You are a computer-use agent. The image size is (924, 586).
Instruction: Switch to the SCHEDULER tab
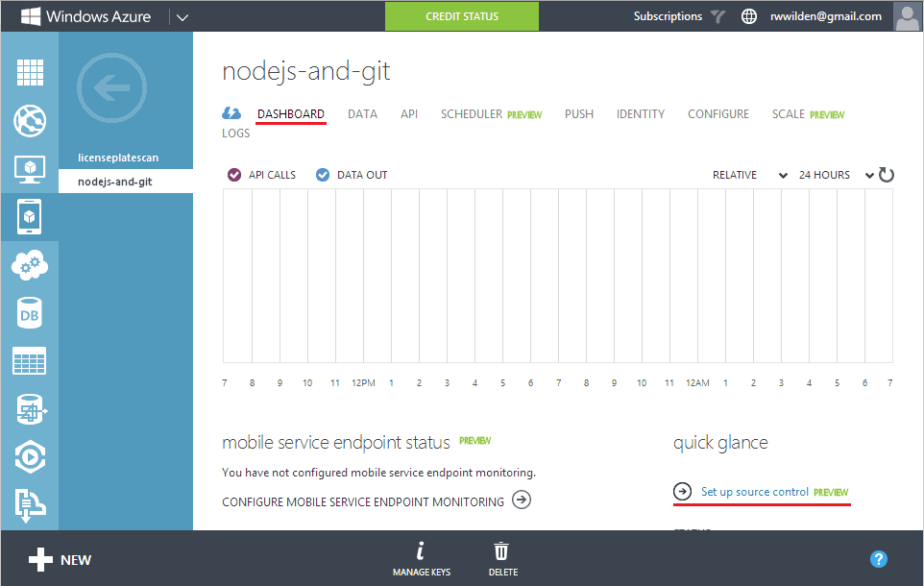click(472, 114)
